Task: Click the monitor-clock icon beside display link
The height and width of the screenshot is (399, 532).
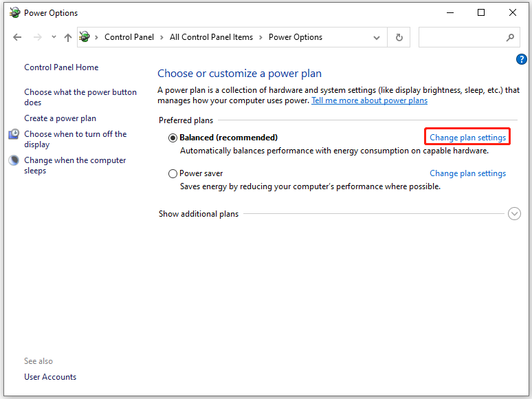Action: tap(14, 134)
